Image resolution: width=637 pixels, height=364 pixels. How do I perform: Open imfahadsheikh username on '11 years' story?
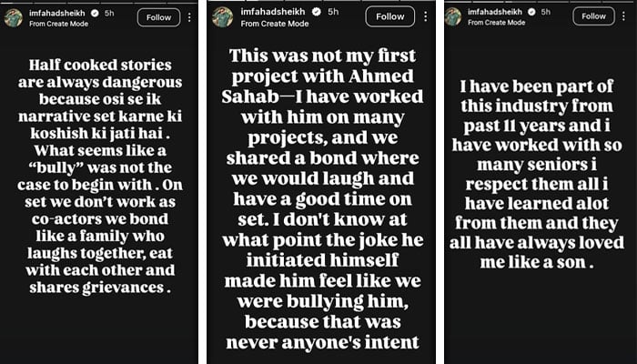[x=496, y=12]
